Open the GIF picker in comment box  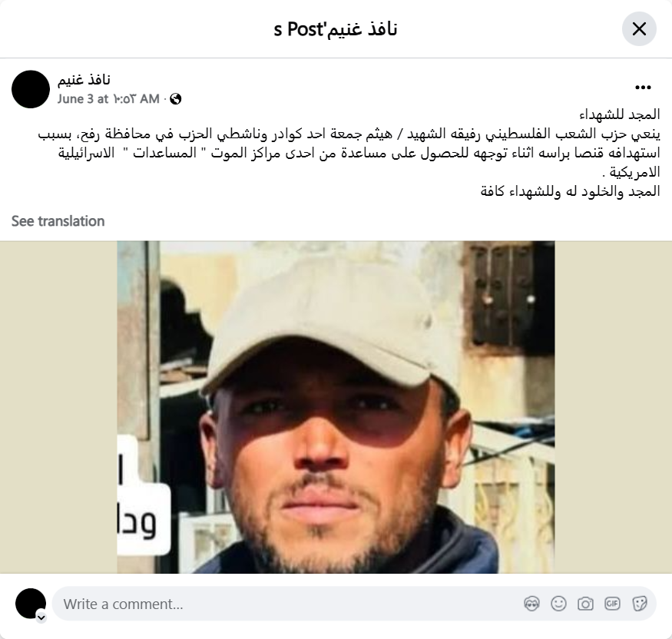point(612,604)
